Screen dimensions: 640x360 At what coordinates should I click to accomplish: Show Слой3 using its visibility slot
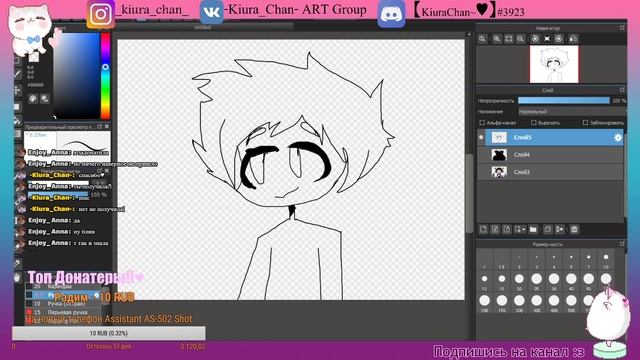coord(481,172)
